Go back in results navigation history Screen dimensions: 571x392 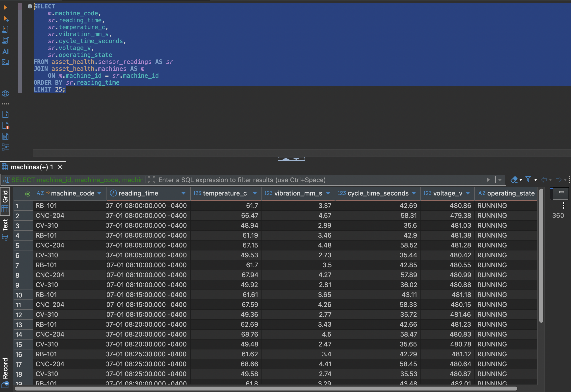pos(544,180)
